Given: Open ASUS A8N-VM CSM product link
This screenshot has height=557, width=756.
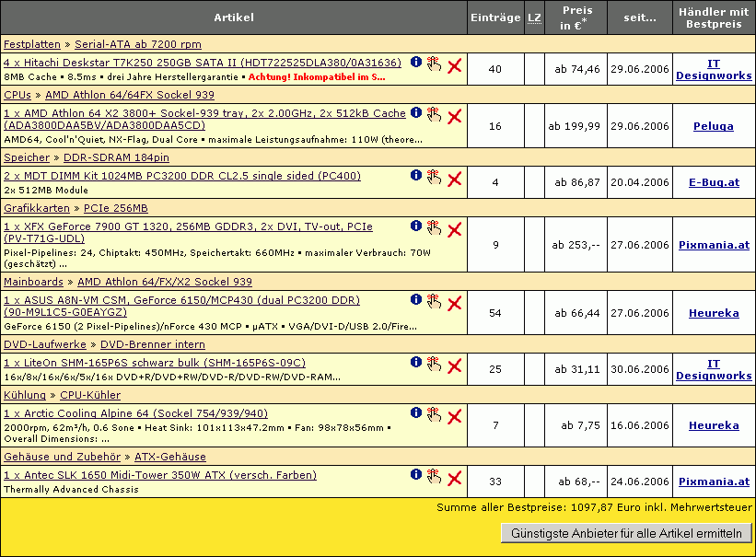Looking at the screenshot, I should [x=181, y=307].
